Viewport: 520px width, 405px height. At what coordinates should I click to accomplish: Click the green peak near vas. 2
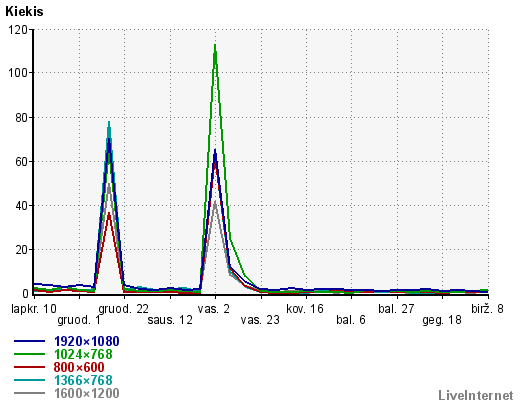click(215, 45)
